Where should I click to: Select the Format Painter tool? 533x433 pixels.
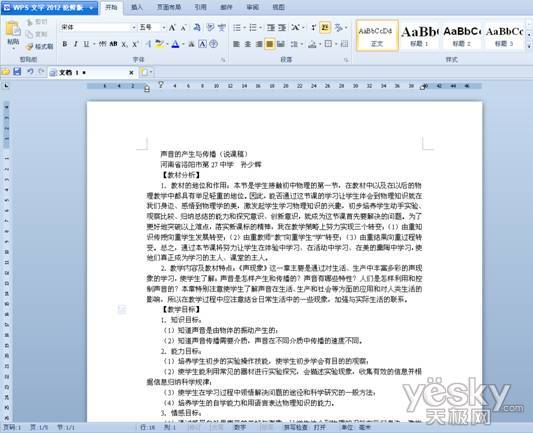40,47
